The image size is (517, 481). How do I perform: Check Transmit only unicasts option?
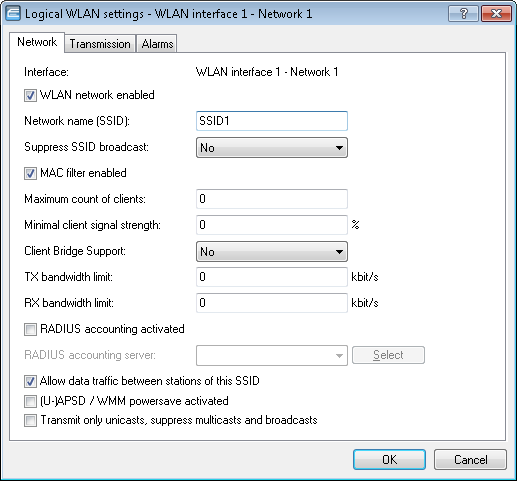(30, 421)
